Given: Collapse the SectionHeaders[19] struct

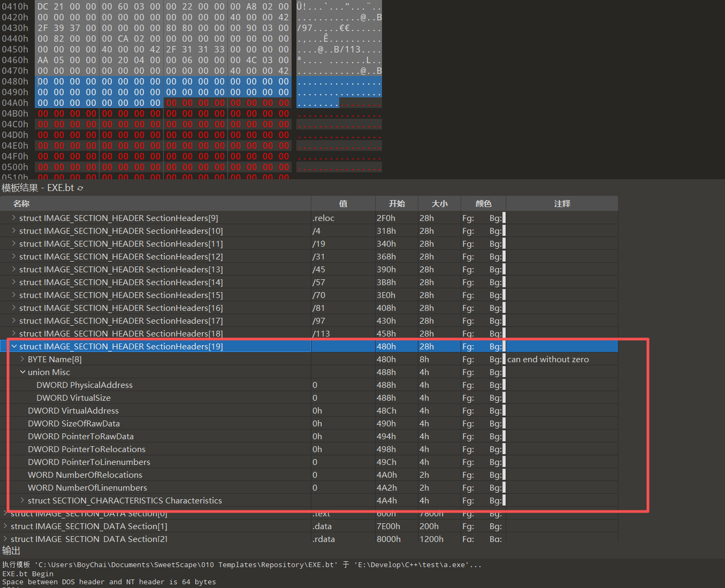Looking at the screenshot, I should pos(14,346).
